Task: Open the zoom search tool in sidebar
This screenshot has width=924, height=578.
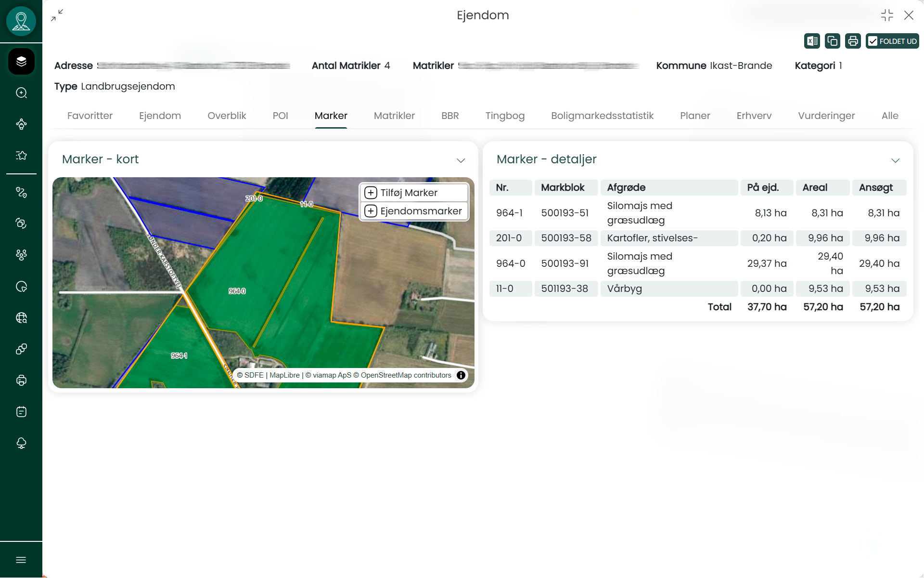Action: coord(21,92)
